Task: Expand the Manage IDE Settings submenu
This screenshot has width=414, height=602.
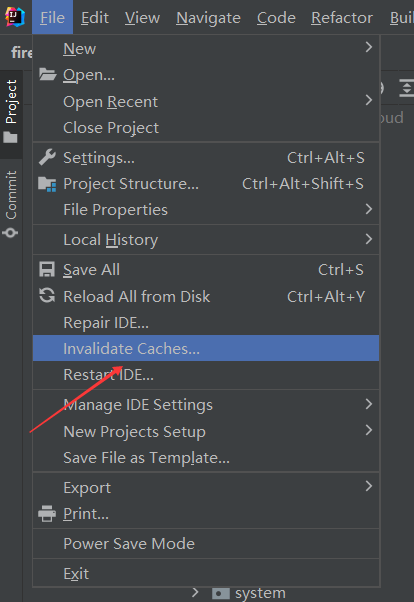Action: (x=206, y=405)
